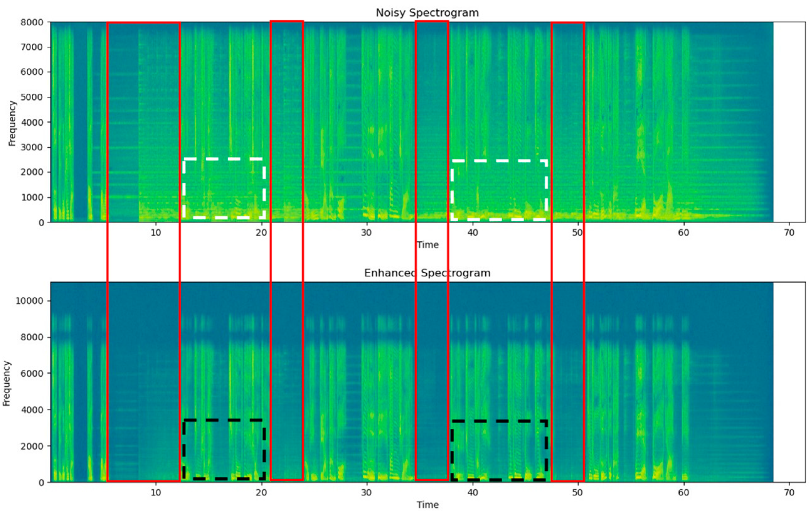
Task: Click the 60 tick on enhanced time axis
Action: tap(683, 492)
